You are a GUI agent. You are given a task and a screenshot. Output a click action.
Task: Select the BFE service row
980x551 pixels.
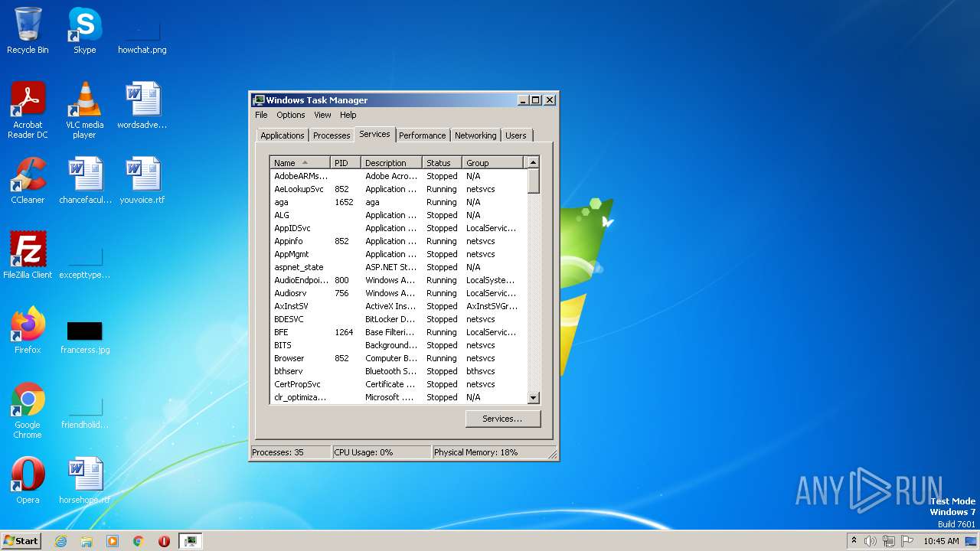pyautogui.click(x=399, y=332)
